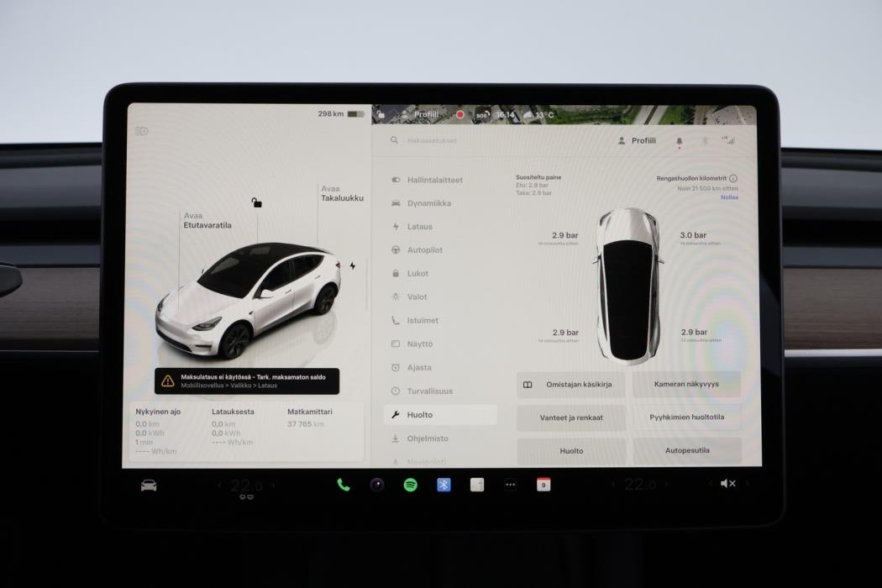Expand the more apps ellipsis menu
Image resolution: width=882 pixels, height=588 pixels.
coord(510,484)
